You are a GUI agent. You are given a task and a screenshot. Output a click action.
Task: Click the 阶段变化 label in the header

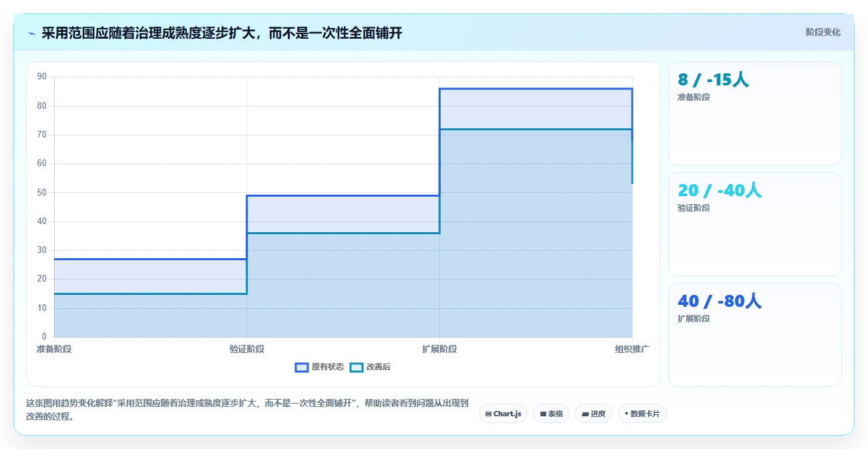[x=823, y=32]
